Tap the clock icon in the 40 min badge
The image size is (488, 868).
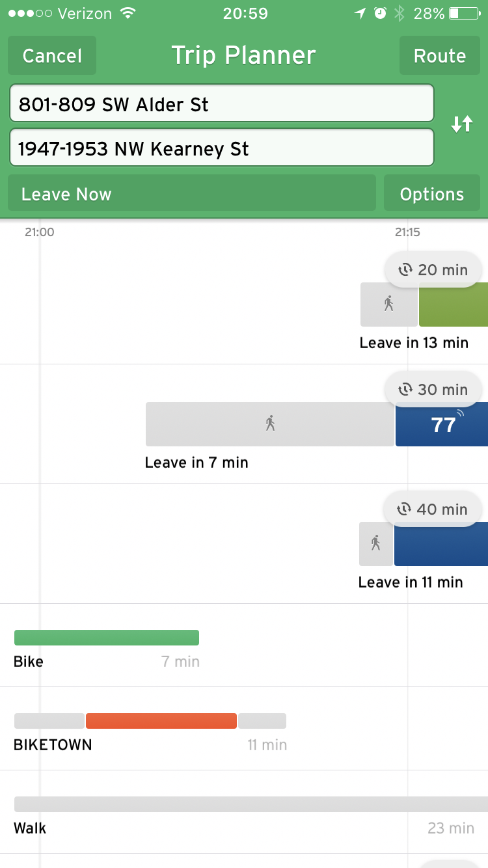click(x=405, y=509)
